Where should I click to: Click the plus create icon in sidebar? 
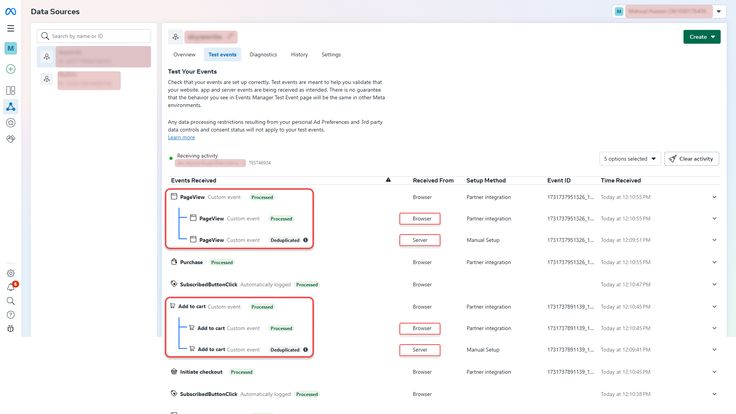[x=10, y=69]
